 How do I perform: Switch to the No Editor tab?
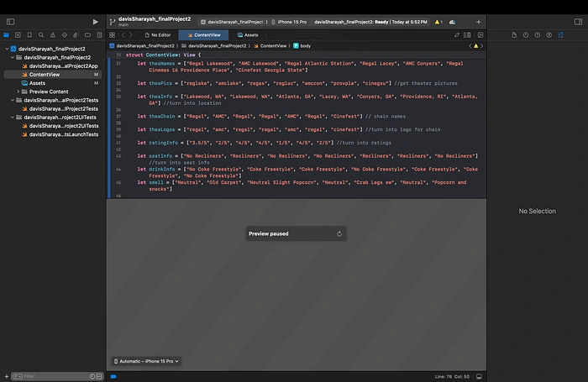click(x=158, y=35)
